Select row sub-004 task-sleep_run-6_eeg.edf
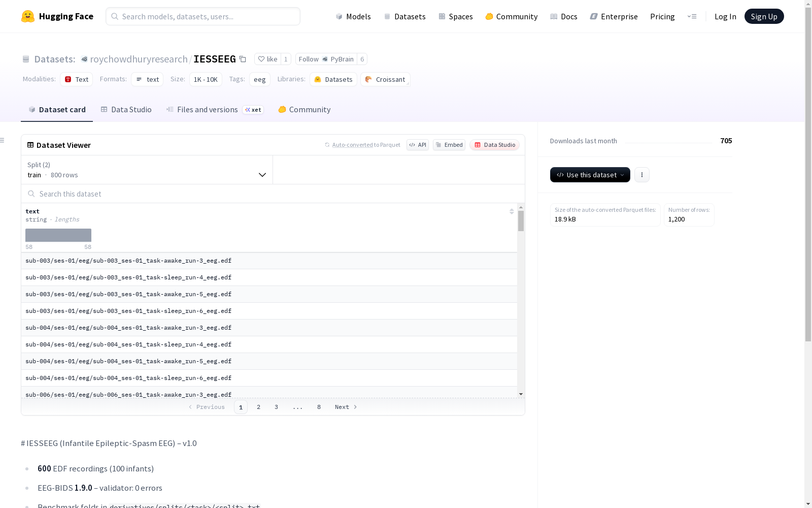This screenshot has width=812, height=508. tap(269, 378)
